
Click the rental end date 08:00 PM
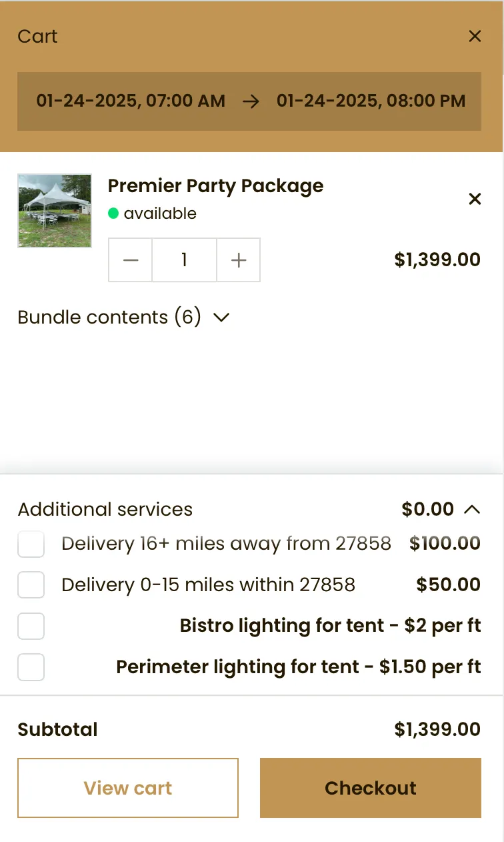pos(371,101)
